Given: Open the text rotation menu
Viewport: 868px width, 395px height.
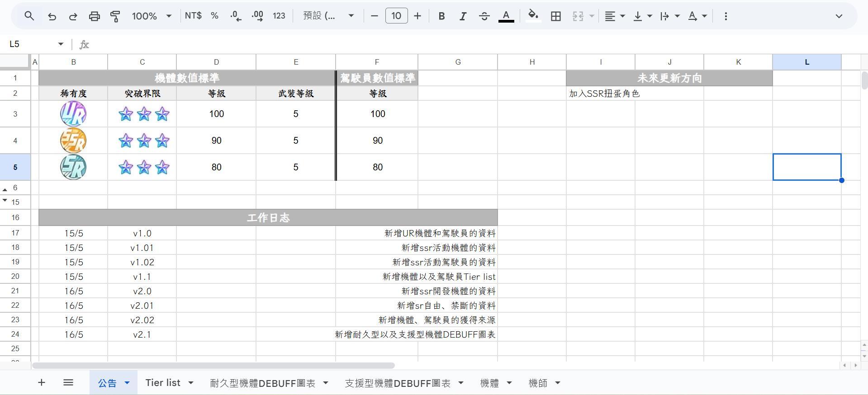Looking at the screenshot, I should point(697,16).
